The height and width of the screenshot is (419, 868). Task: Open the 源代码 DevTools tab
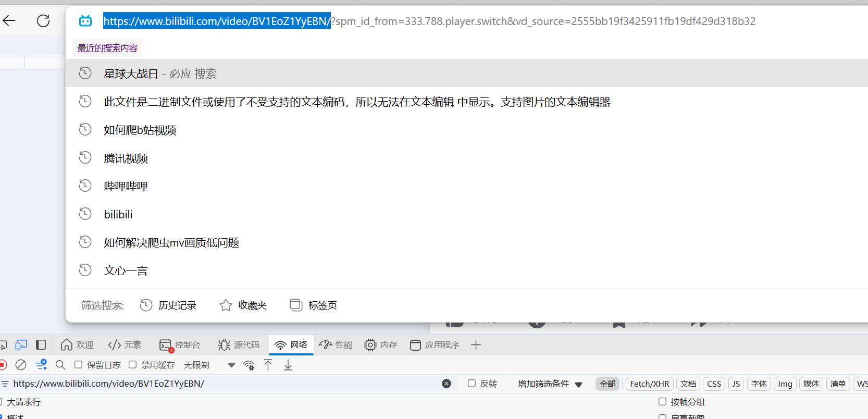pyautogui.click(x=239, y=345)
